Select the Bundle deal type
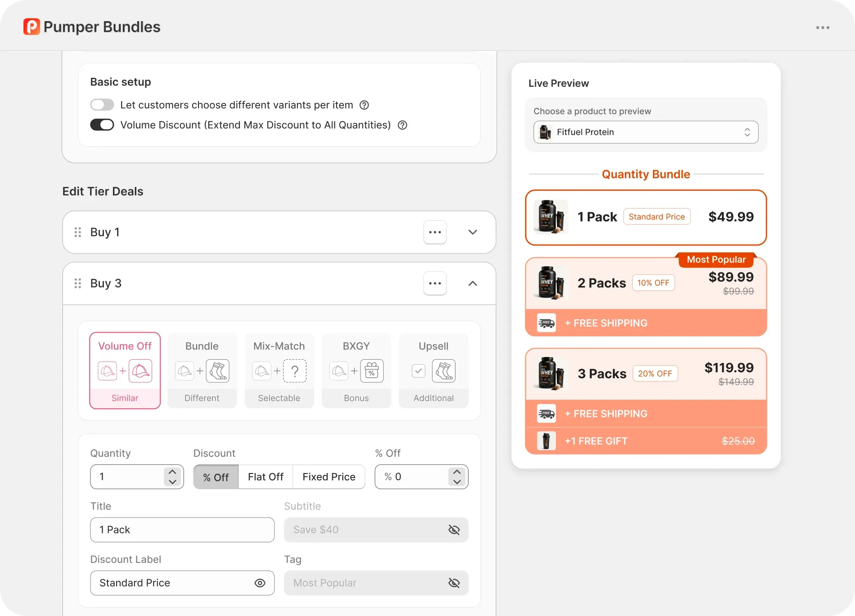 pos(202,370)
